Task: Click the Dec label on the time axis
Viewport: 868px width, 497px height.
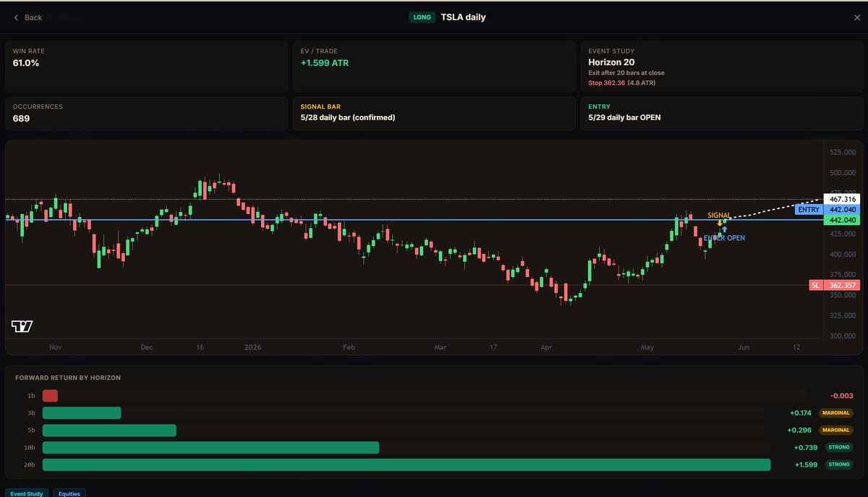Action: pyautogui.click(x=147, y=347)
